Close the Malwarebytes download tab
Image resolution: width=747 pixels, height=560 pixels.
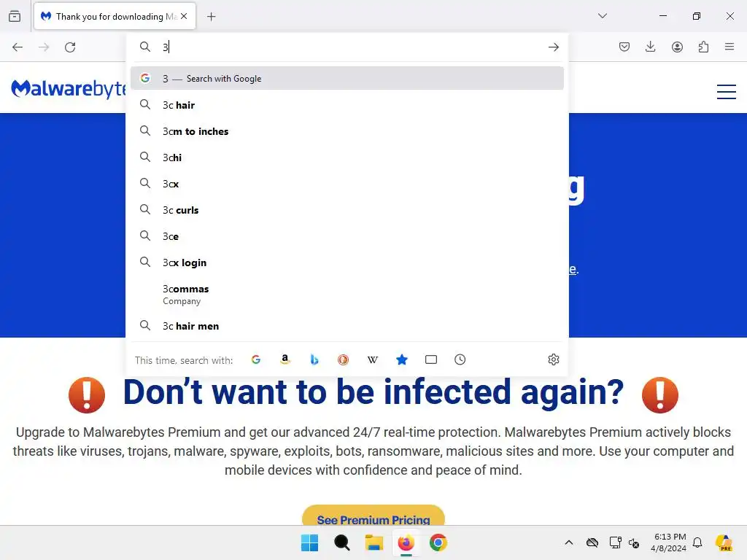coord(184,16)
